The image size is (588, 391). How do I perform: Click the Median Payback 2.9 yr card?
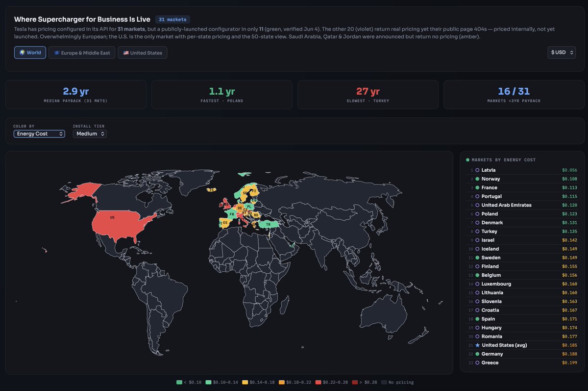[x=76, y=94]
